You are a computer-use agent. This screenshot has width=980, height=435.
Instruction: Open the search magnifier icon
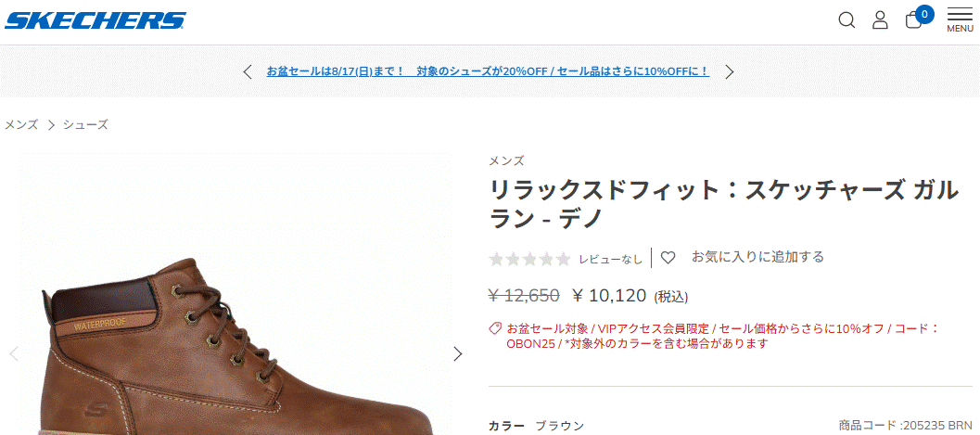tap(846, 20)
